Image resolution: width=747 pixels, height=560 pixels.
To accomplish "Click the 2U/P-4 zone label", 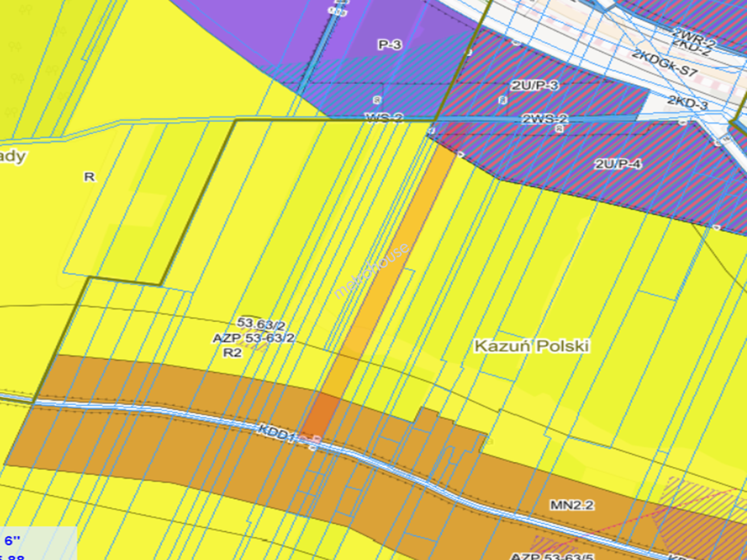I will point(618,164).
